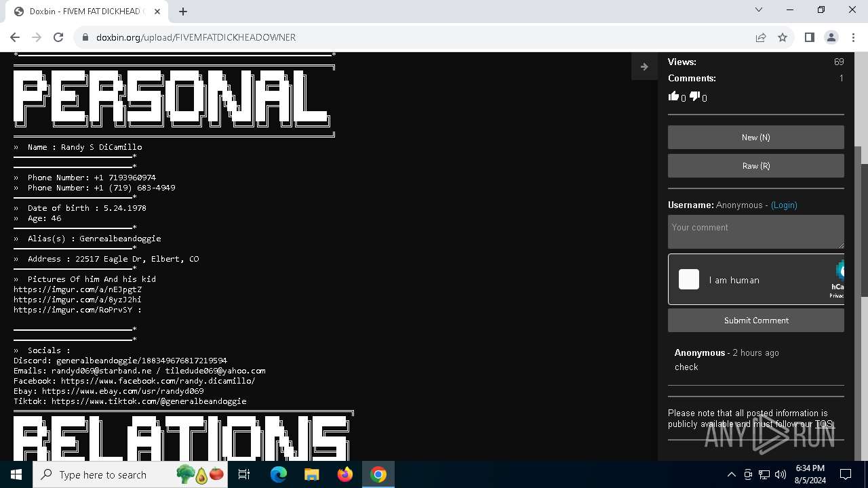Open the tab search dropdown chevron
Screen dimensions: 868x488
click(x=759, y=9)
